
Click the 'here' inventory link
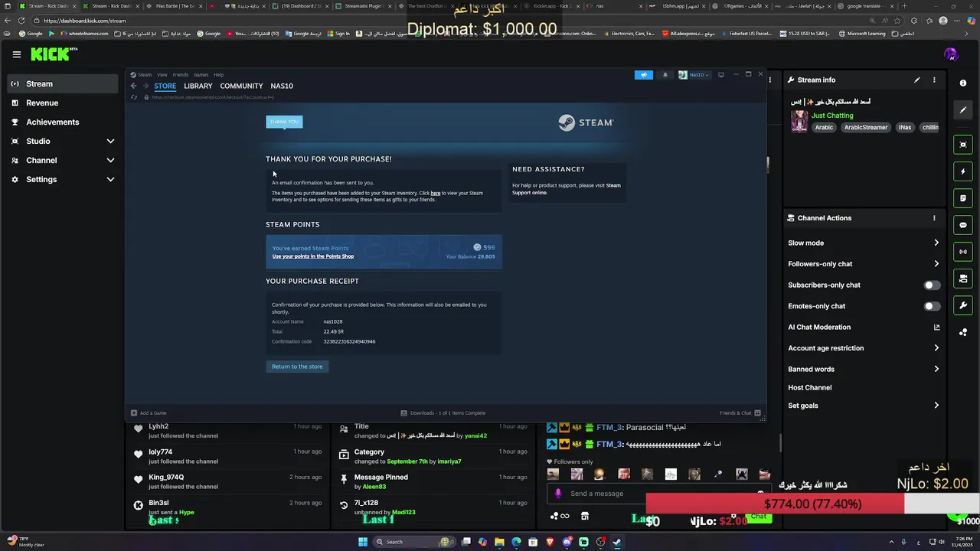436,194
